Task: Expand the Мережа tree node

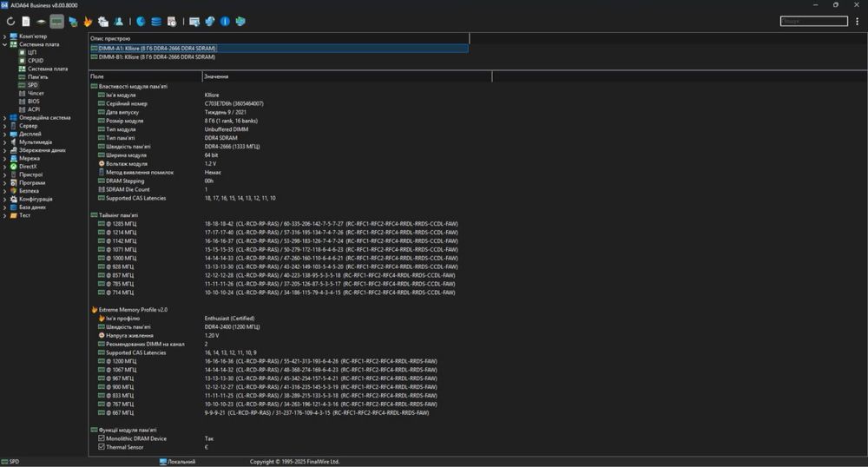Action: click(5, 158)
